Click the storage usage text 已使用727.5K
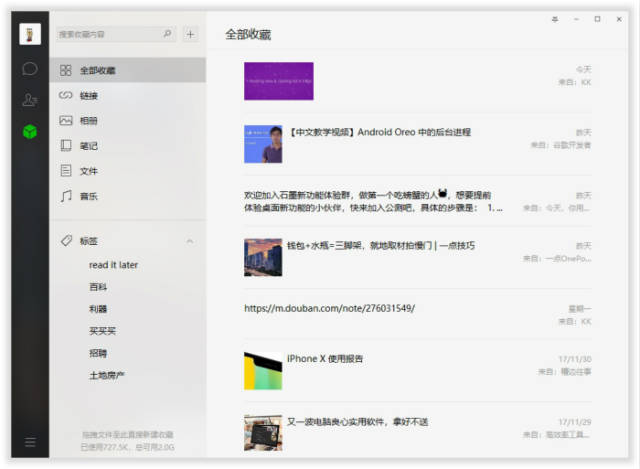The height and width of the screenshot is (469, 640). click(x=127, y=447)
